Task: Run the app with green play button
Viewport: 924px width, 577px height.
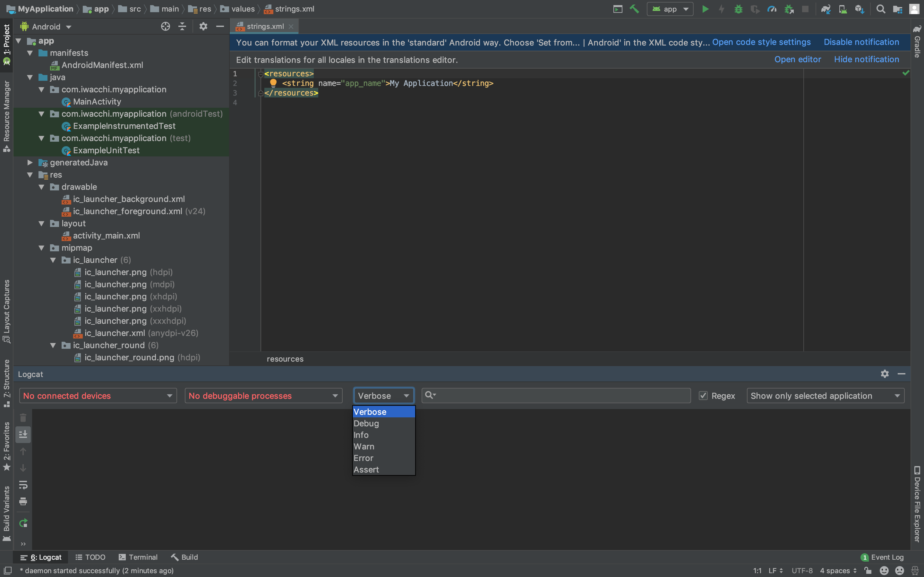Action: pyautogui.click(x=705, y=9)
